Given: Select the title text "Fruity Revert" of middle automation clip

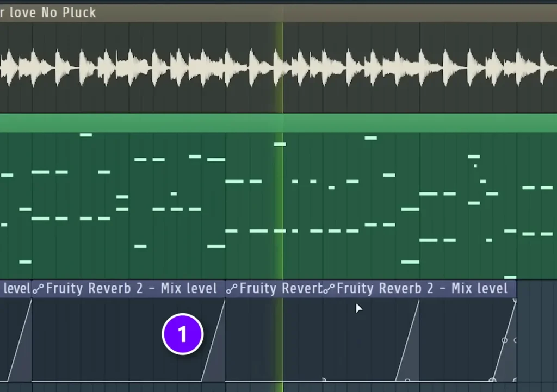Looking at the screenshot, I should coord(281,288).
